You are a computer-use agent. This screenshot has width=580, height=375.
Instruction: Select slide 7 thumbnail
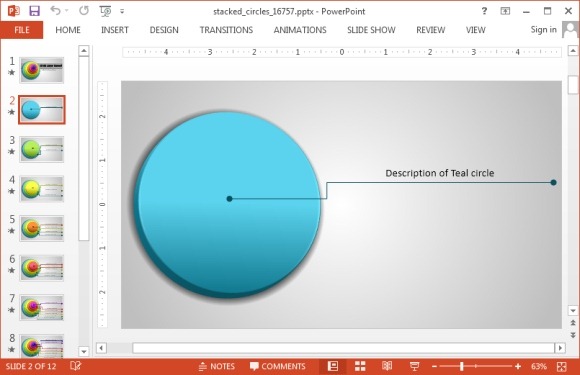42,307
